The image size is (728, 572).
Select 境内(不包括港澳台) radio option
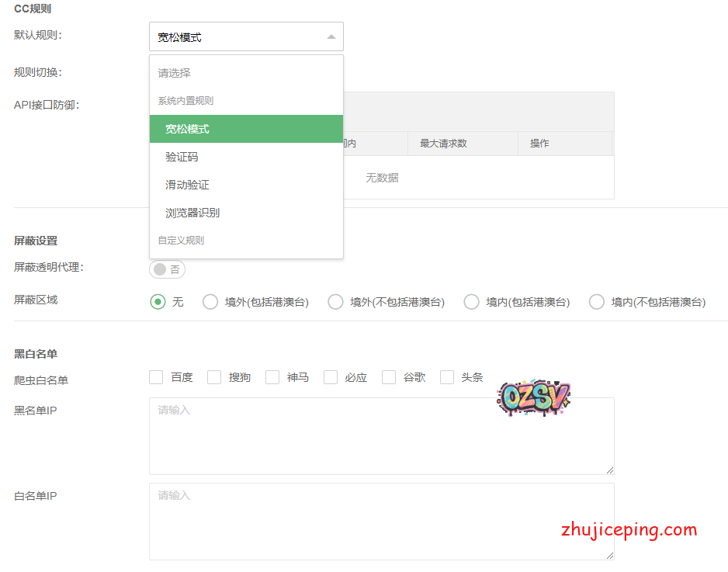click(596, 302)
